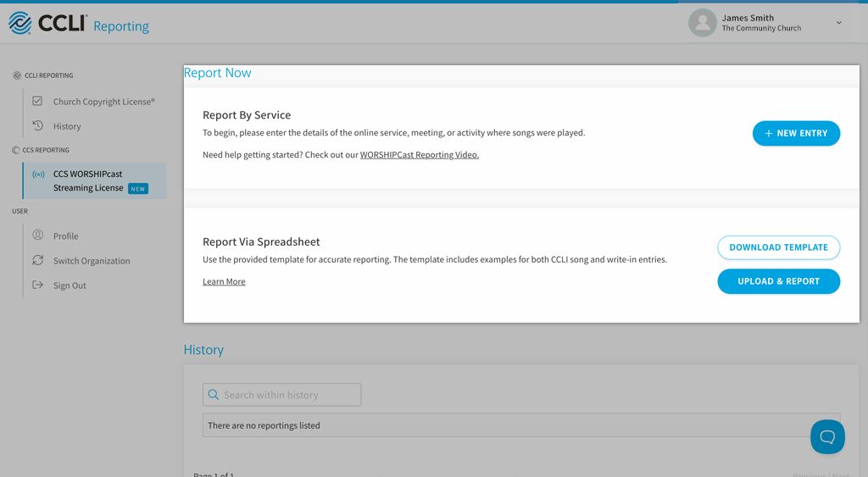Click the CCS REPORTING section label
The width and height of the screenshot is (868, 477).
pyautogui.click(x=46, y=150)
